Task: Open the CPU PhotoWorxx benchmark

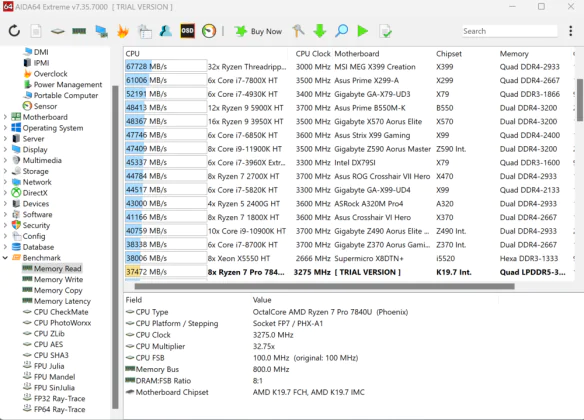Action: point(62,322)
